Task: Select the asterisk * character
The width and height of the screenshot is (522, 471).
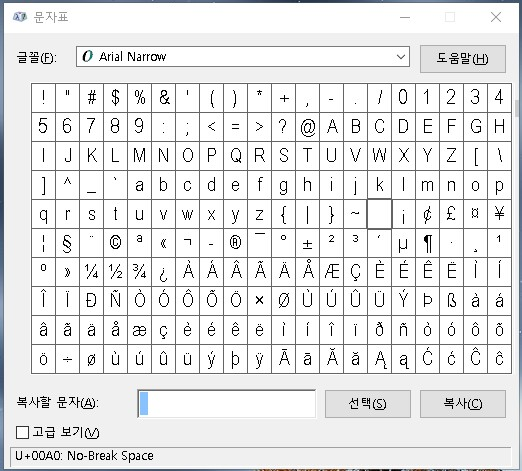Action: click(259, 98)
